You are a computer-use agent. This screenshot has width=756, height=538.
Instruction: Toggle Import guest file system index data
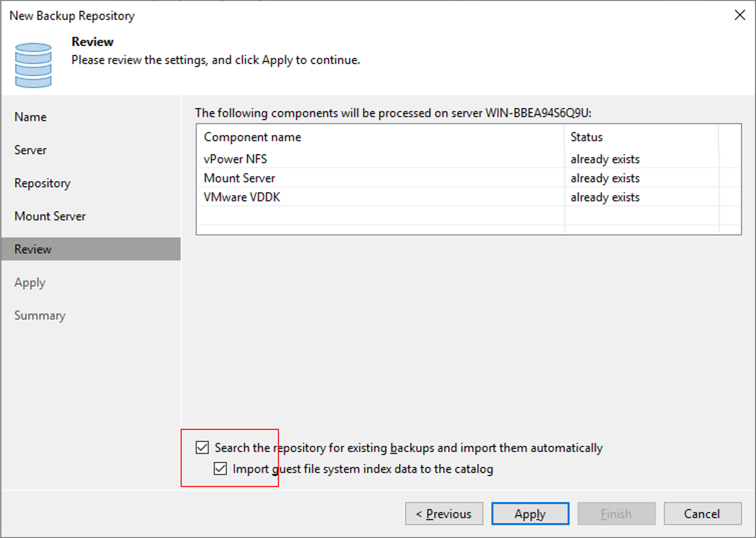[220, 469]
